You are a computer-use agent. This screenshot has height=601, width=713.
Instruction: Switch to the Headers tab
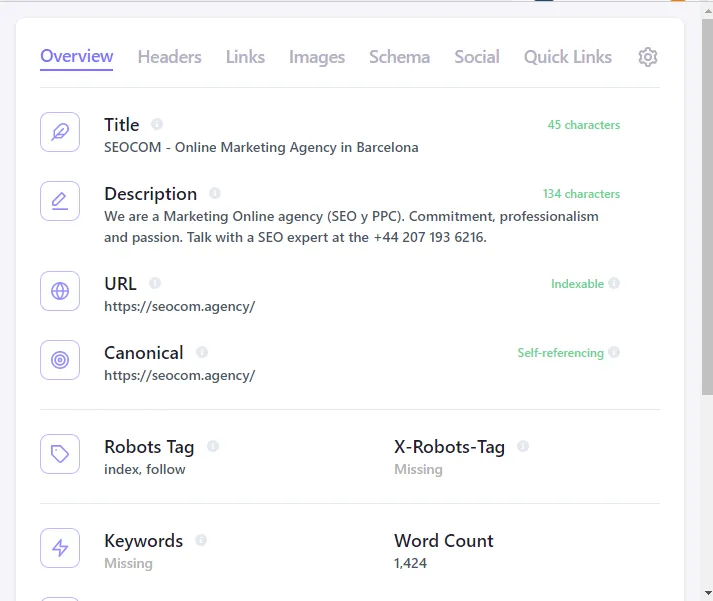pos(170,57)
